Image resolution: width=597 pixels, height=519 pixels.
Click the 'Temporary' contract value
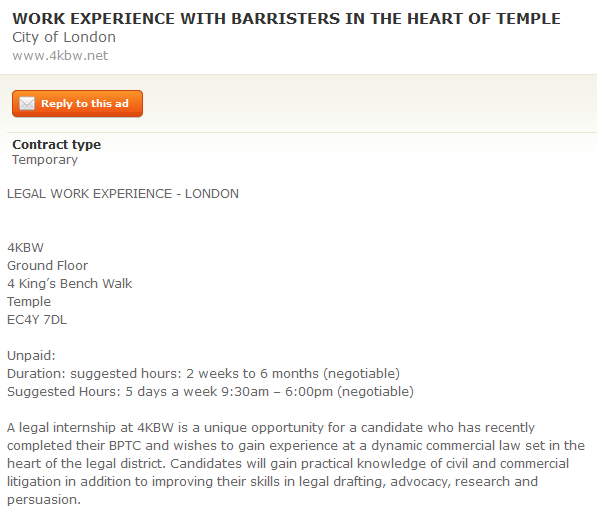coord(45,160)
